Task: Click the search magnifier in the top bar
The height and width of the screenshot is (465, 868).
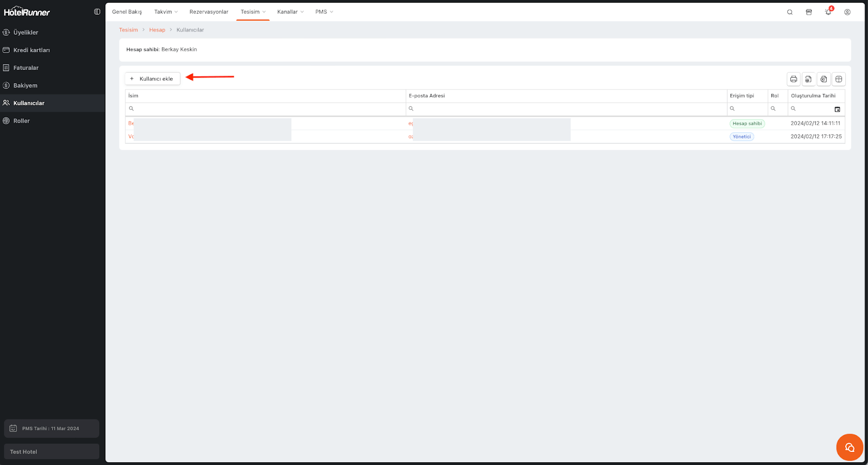Action: (790, 12)
